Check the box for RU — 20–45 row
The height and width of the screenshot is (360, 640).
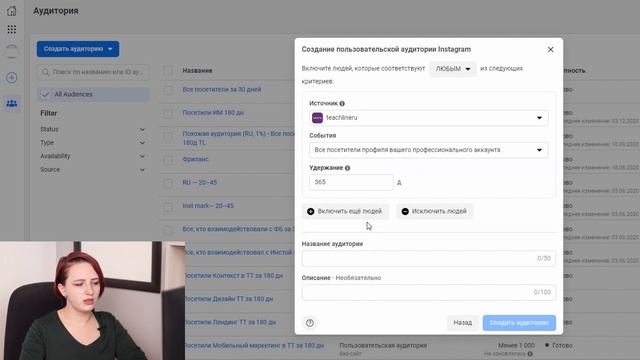(x=168, y=183)
